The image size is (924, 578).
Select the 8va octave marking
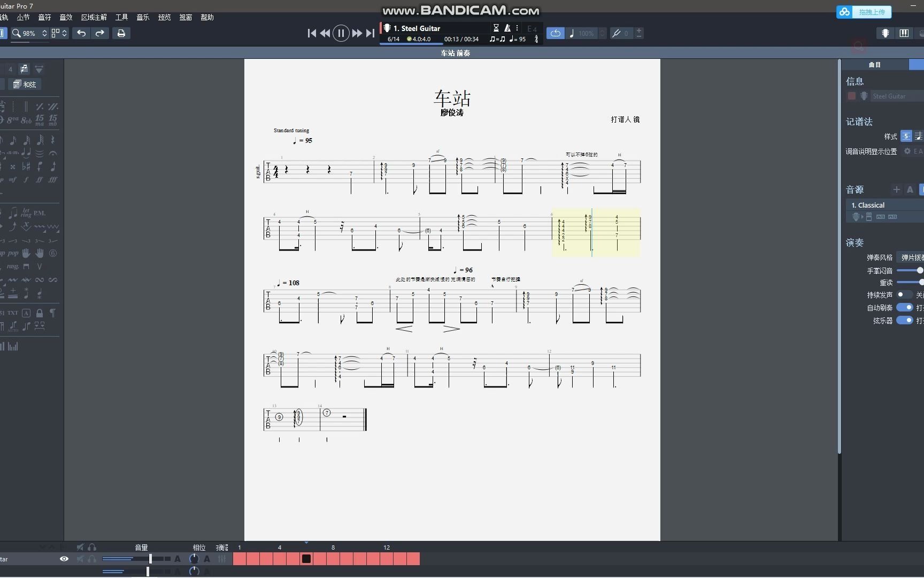pyautogui.click(x=13, y=120)
